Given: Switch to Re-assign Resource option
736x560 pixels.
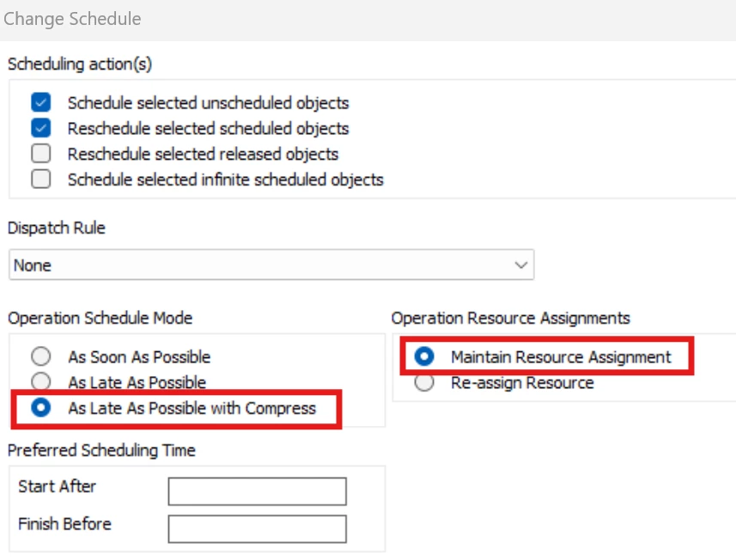Looking at the screenshot, I should 424,383.
